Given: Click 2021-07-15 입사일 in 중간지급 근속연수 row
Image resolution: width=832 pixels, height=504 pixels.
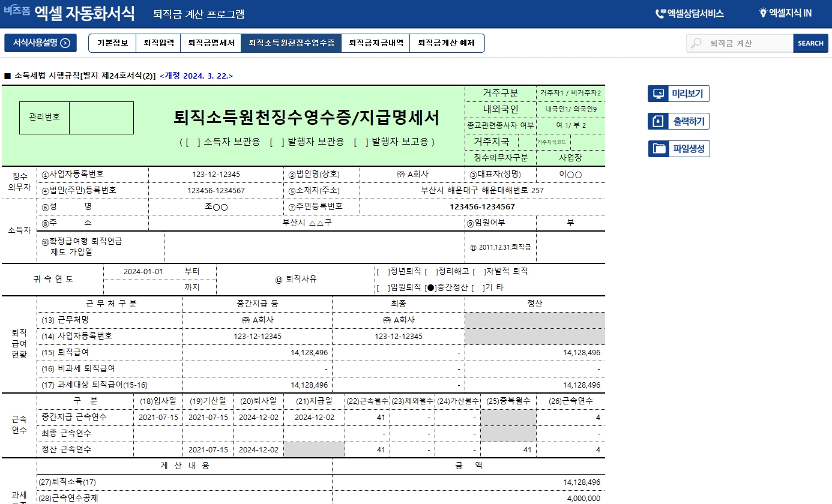Looking at the screenshot, I should pos(158,417).
